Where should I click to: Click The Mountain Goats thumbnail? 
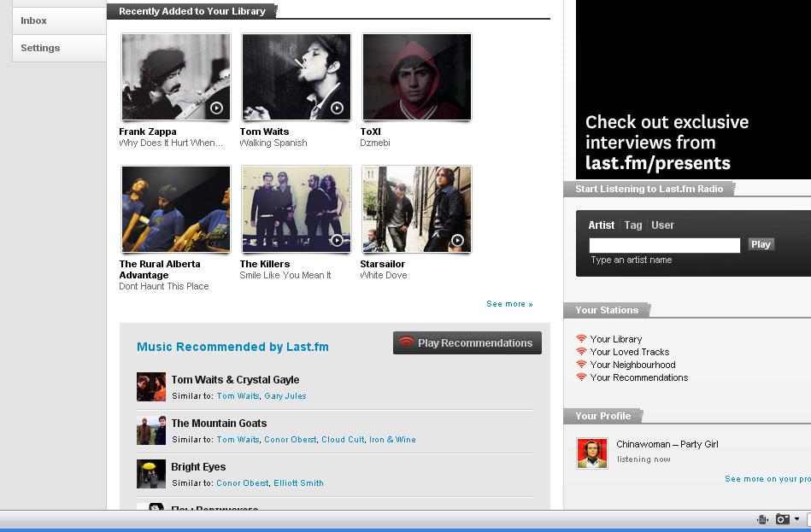coord(151,430)
